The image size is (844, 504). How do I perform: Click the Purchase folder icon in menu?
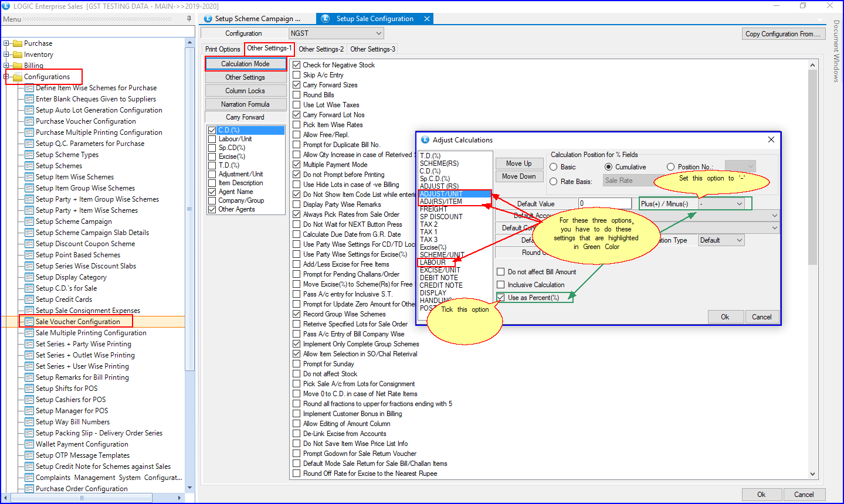[18, 43]
